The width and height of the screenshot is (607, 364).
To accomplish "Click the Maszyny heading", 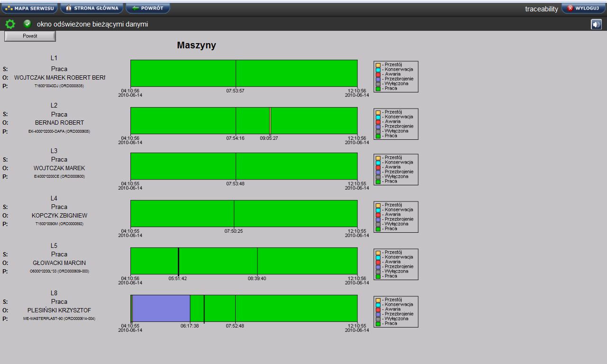I will (196, 45).
